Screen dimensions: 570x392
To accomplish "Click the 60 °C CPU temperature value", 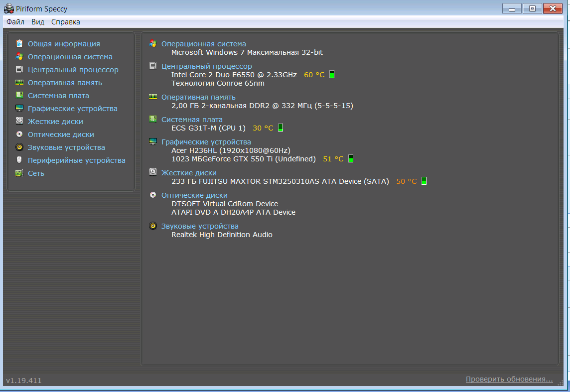I will (314, 75).
